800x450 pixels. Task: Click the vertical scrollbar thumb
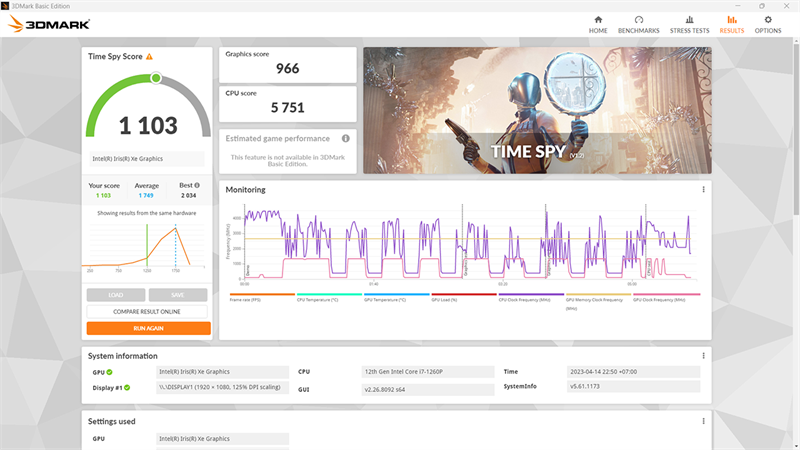[796, 129]
